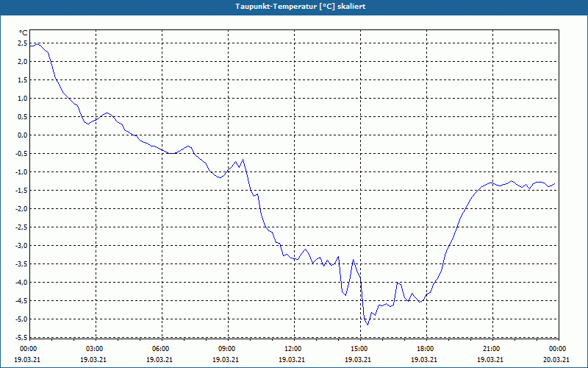588x368 pixels.
Task: Select the -3,0 y-axis label
Action: point(21,246)
